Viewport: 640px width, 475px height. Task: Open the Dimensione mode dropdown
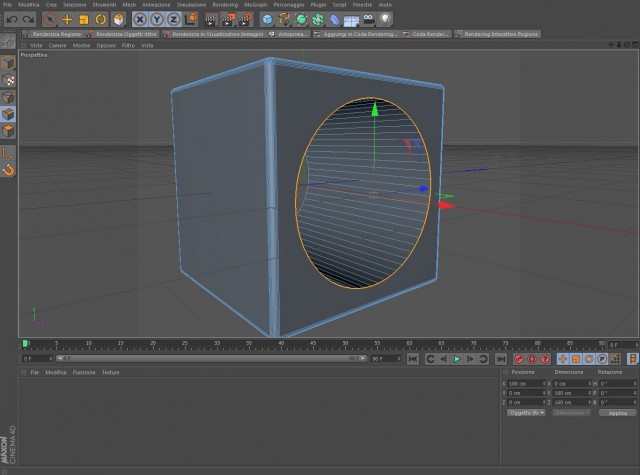571,413
